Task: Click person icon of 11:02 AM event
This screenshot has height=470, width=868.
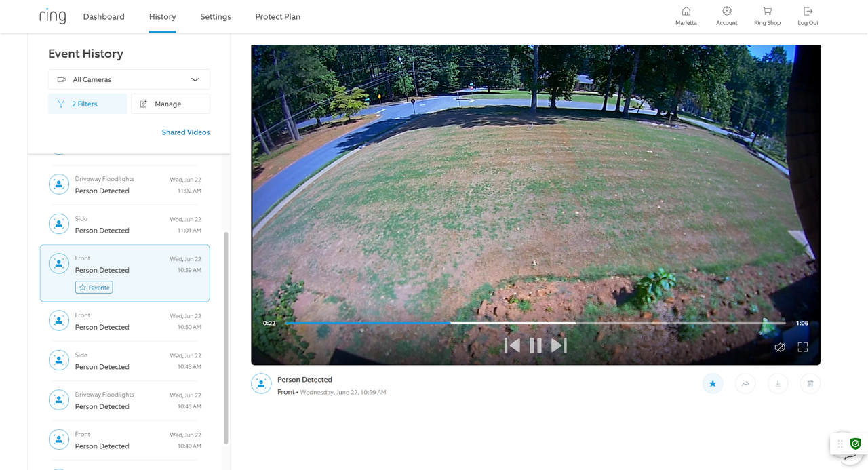Action: [59, 184]
